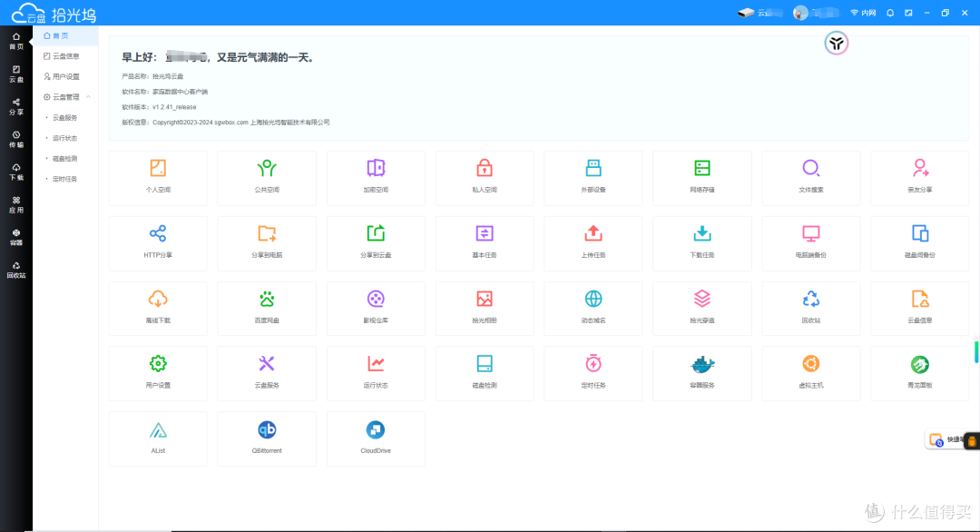Go to 传输 in the dark sidebar

(16, 140)
